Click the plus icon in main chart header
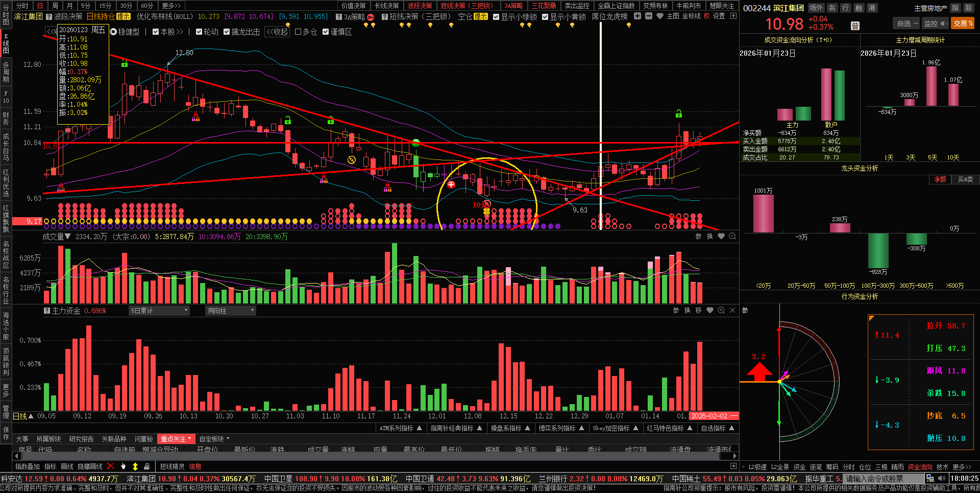 pyautogui.click(x=638, y=16)
